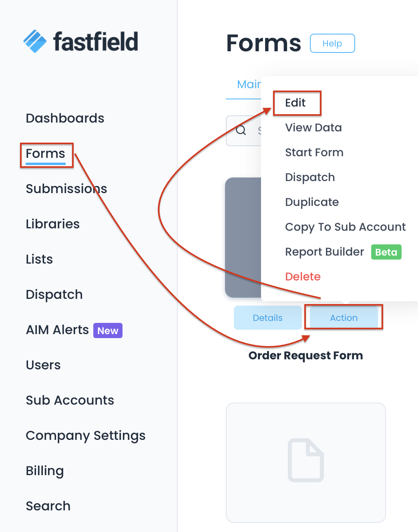
Task: Click the magnifier icon in the search box
Action: (x=241, y=130)
